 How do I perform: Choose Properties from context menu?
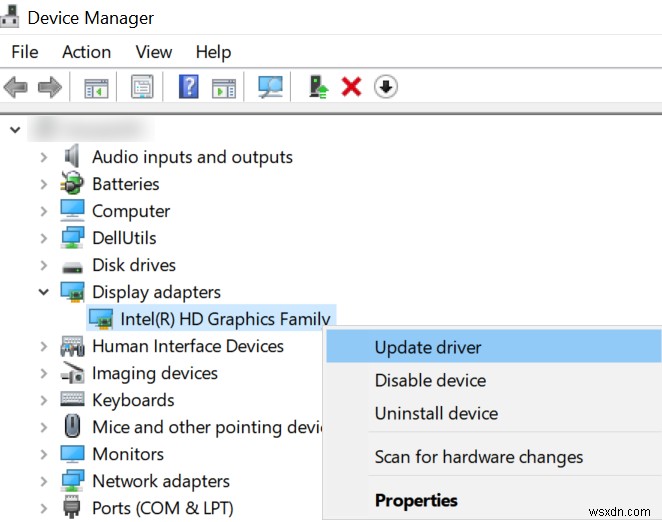tap(493, 500)
